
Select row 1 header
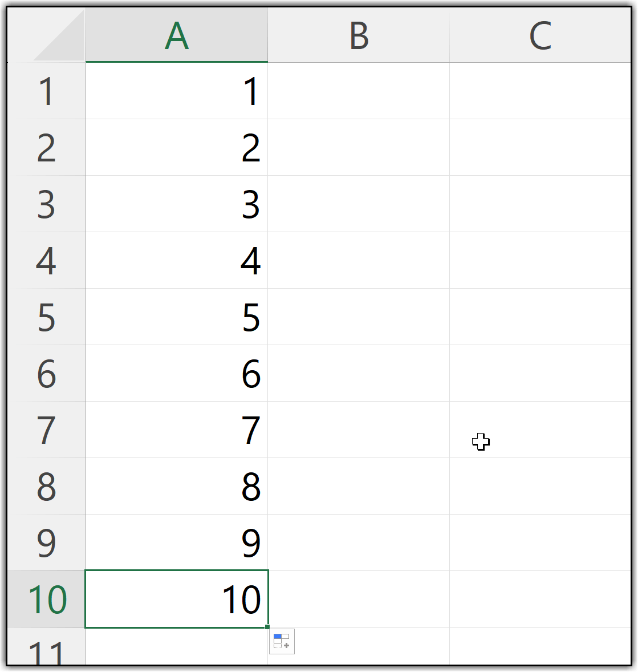(x=46, y=91)
